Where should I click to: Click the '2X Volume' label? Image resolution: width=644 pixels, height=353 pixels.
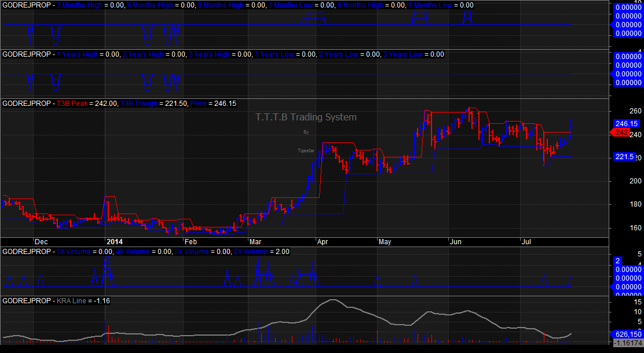pyautogui.click(x=251, y=252)
